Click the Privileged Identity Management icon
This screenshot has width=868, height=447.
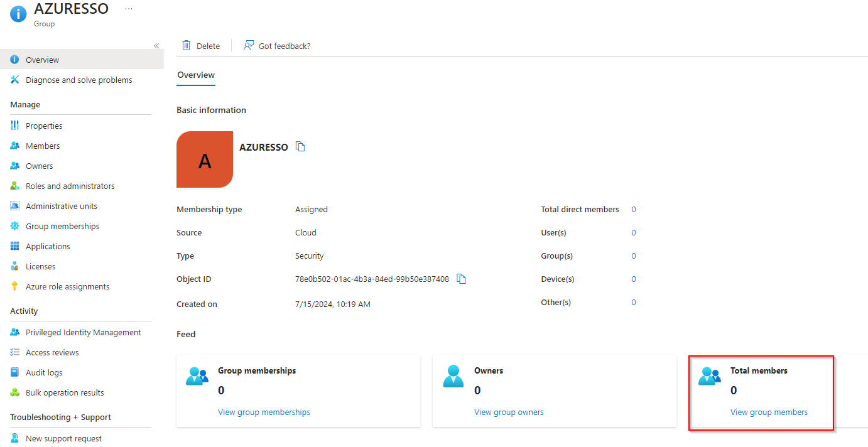click(15, 332)
